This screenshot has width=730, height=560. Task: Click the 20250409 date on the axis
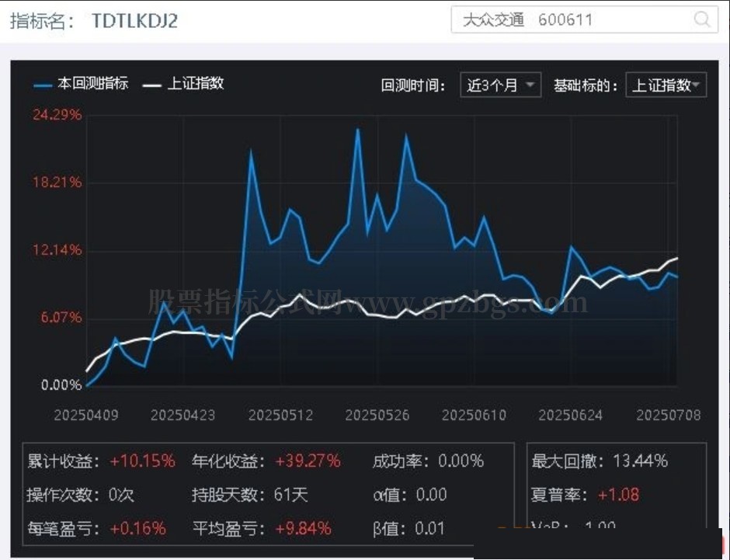coord(85,416)
